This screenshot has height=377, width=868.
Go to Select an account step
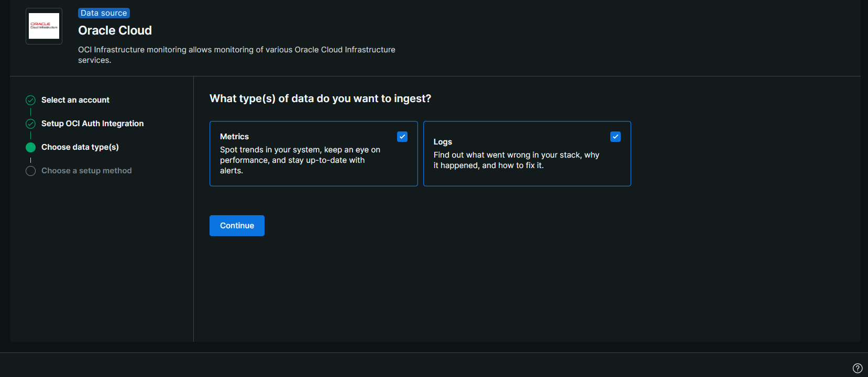75,100
